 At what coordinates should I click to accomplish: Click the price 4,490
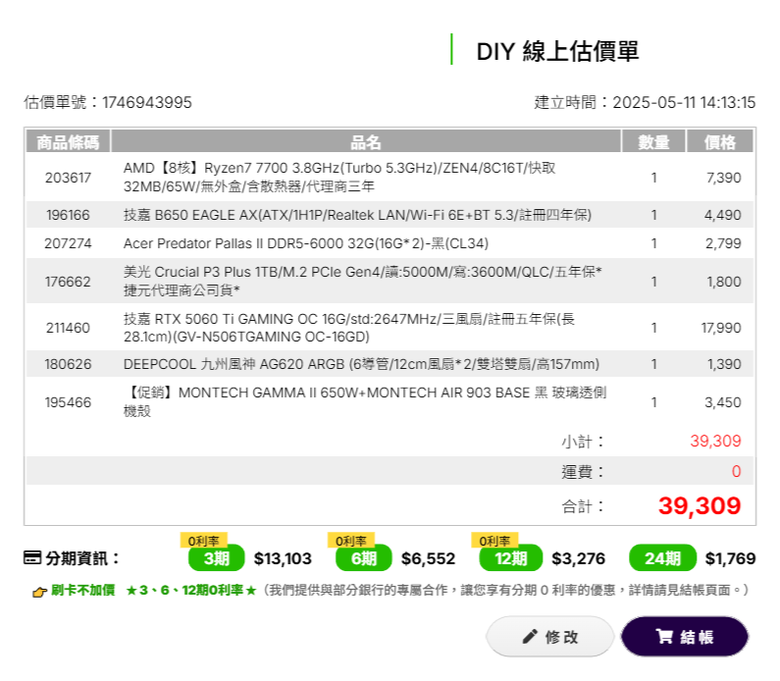click(x=722, y=215)
